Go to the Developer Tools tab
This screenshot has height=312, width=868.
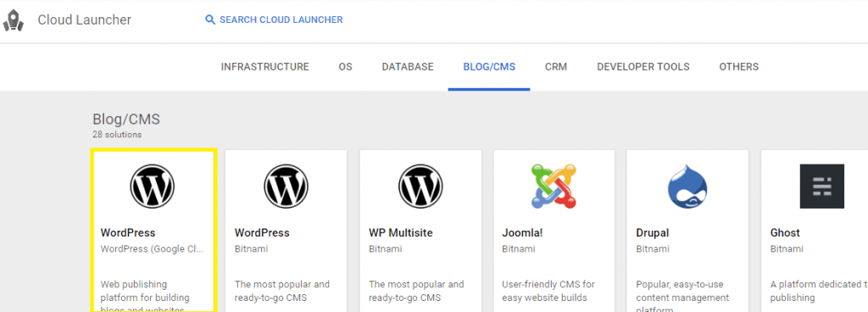pyautogui.click(x=643, y=67)
